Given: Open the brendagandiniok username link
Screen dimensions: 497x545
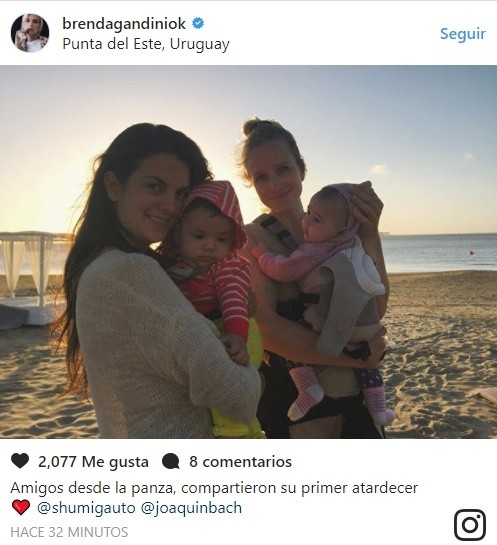Looking at the screenshot, I should (124, 24).
